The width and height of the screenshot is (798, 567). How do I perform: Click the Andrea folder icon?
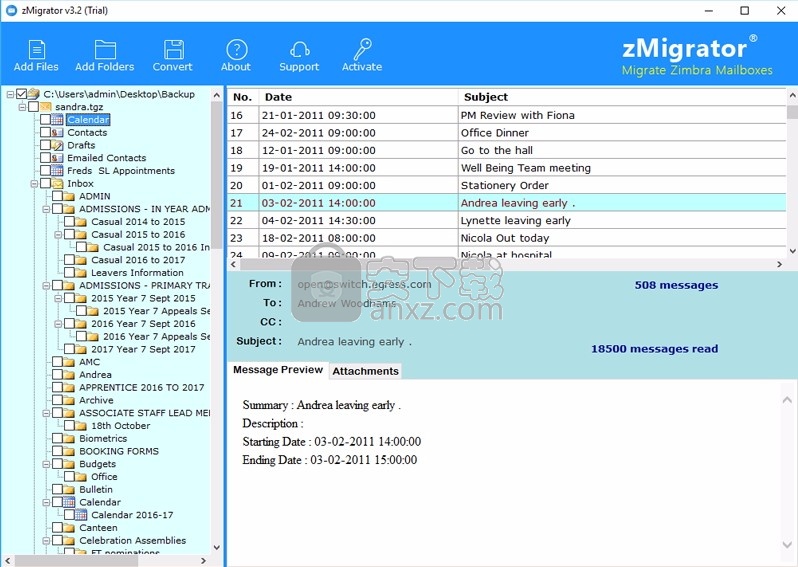pos(69,375)
